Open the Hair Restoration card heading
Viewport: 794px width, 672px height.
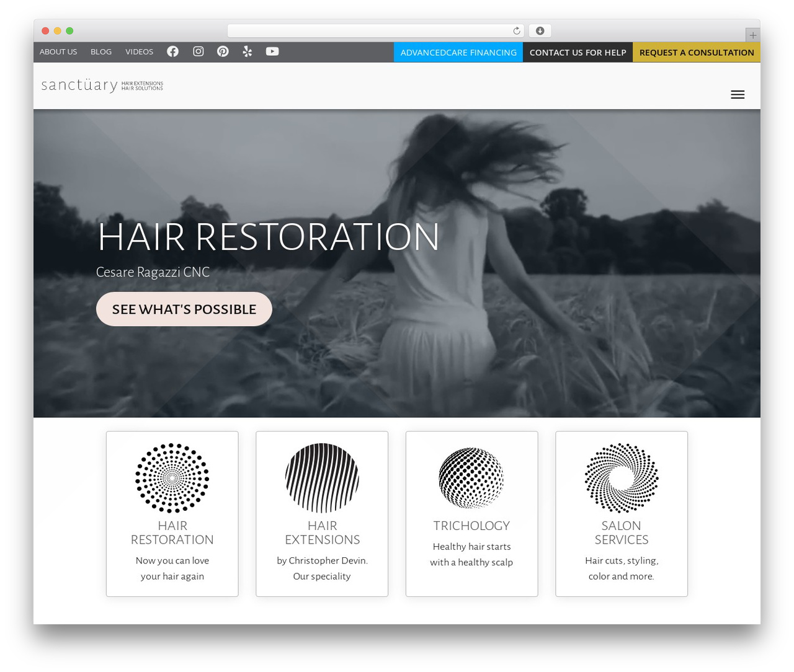pyautogui.click(x=172, y=533)
